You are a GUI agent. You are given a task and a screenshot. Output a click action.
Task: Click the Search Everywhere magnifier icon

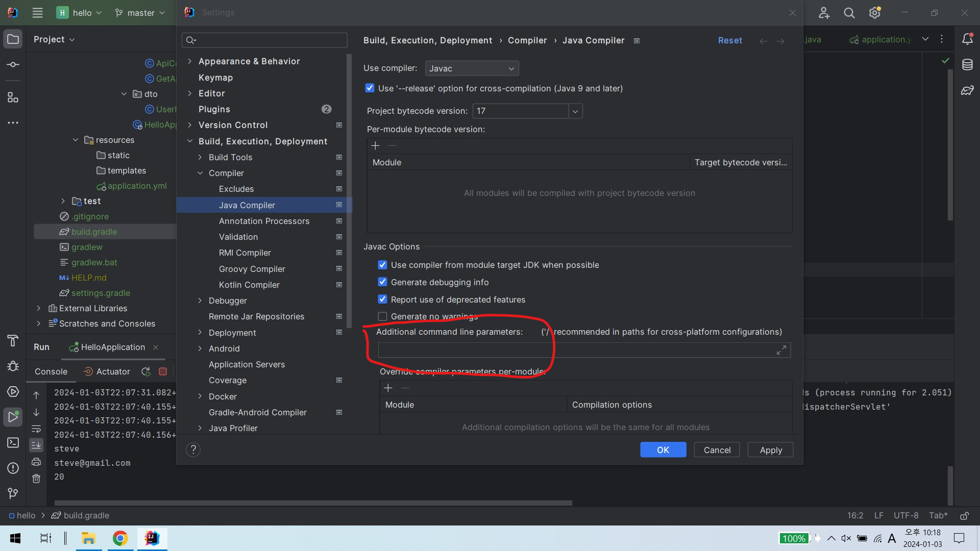849,13
